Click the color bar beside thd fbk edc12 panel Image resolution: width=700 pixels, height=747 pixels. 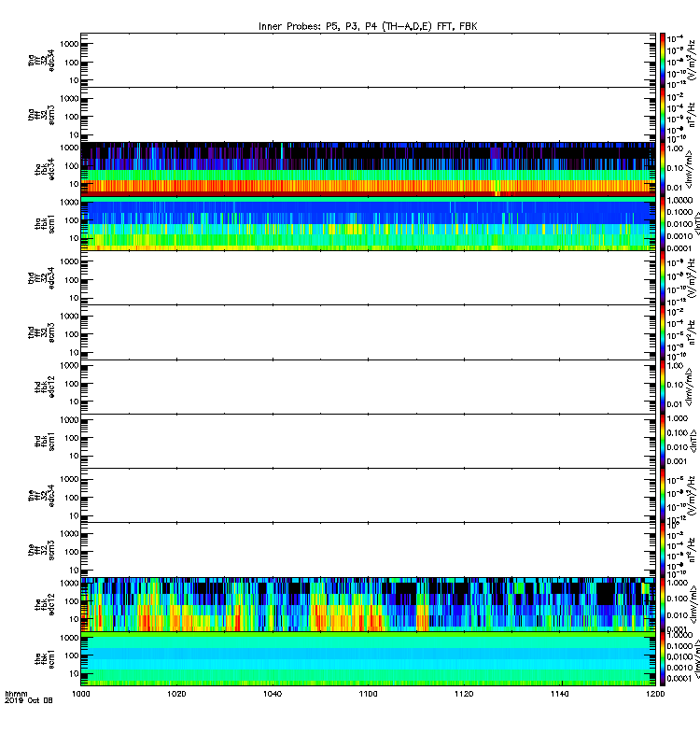coord(663,387)
